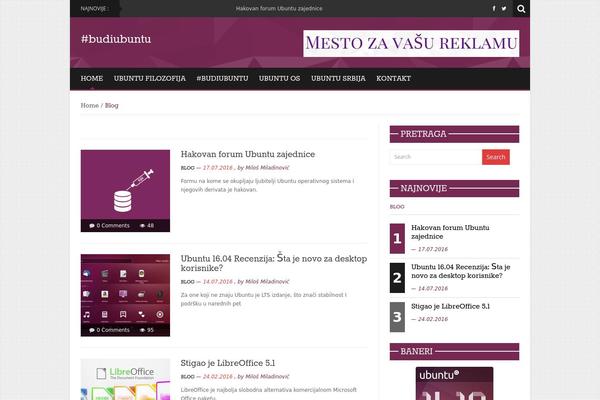Click author Miloš Miladinović under Ubuntu 16.04 article
This screenshot has height=400, width=600.
pyautogui.click(x=267, y=282)
